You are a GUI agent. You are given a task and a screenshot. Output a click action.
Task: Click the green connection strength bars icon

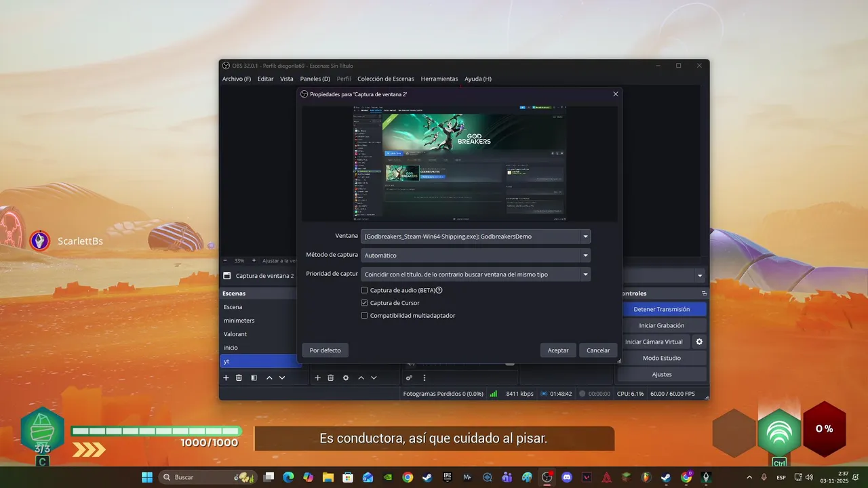click(x=494, y=393)
